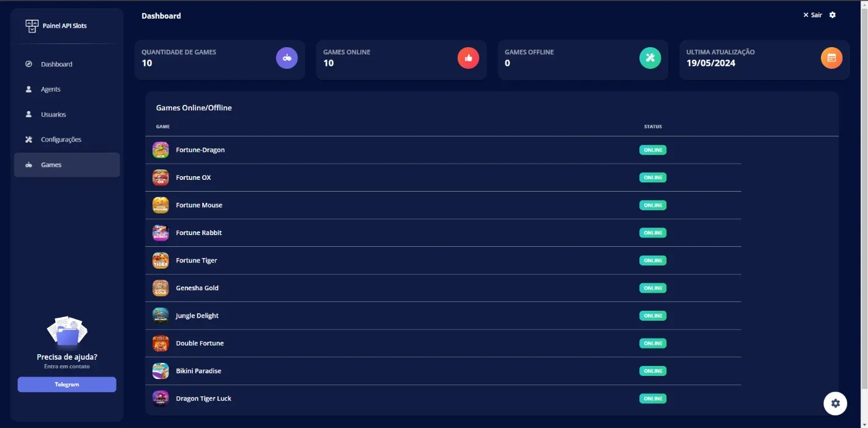This screenshot has width=868, height=428.
Task: Click the ONLINE badge for Fortune Tiger
Action: tap(653, 261)
